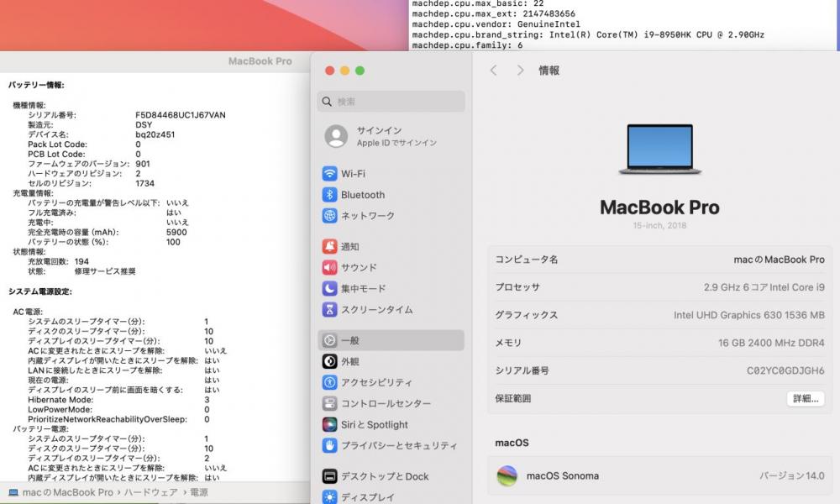Click LowPowerMode: row
The image size is (840, 504).
point(118,409)
